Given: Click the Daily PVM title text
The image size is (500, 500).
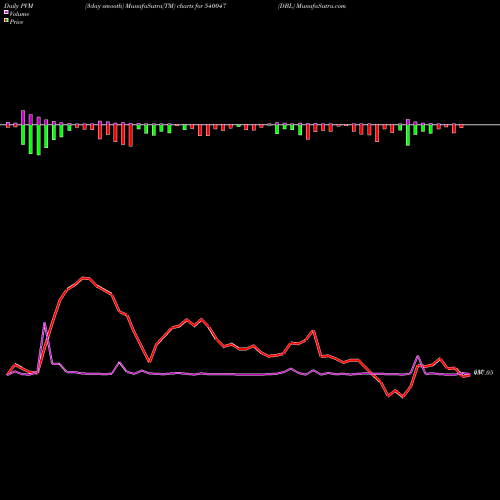Looking at the screenshot, I should [x=19, y=6].
